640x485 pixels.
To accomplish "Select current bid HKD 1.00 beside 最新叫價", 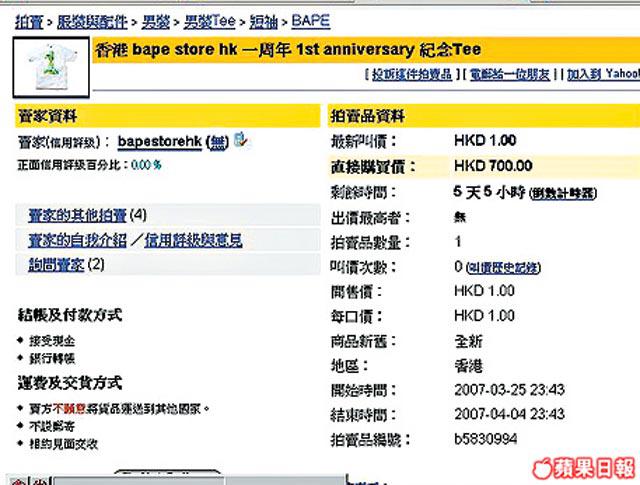I will 485,141.
